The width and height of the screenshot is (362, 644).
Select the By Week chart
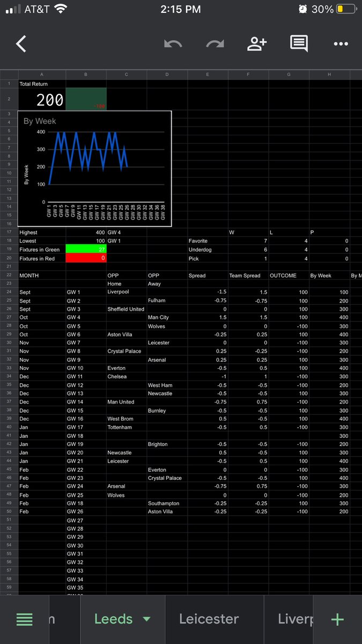tap(94, 169)
